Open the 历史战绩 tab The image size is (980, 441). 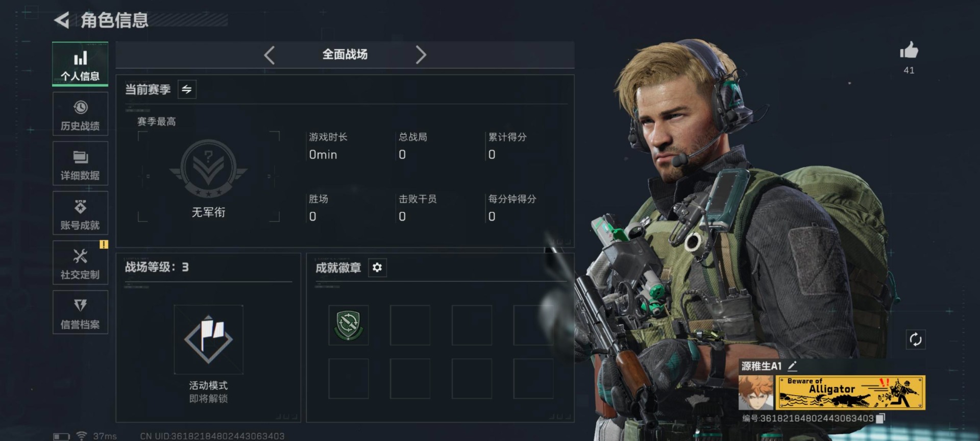[80, 114]
